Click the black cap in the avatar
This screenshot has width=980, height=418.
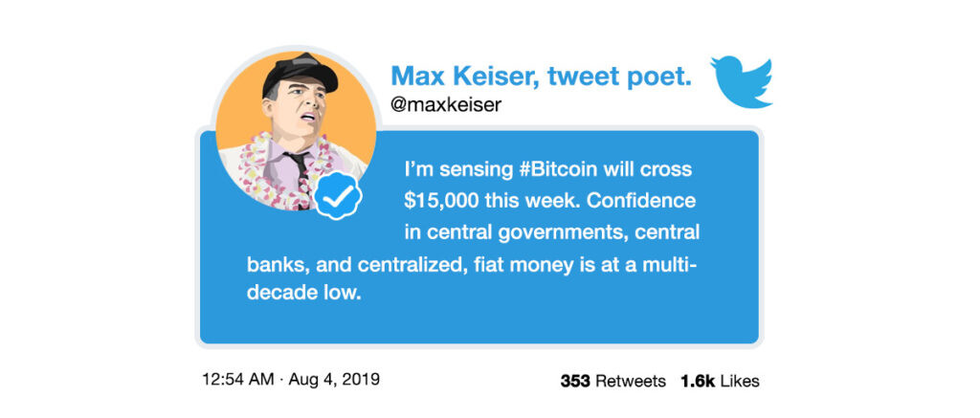[x=300, y=73]
